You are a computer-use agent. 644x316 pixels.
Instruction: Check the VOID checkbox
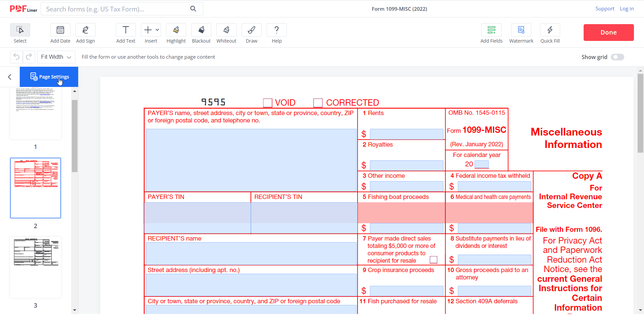pyautogui.click(x=268, y=103)
